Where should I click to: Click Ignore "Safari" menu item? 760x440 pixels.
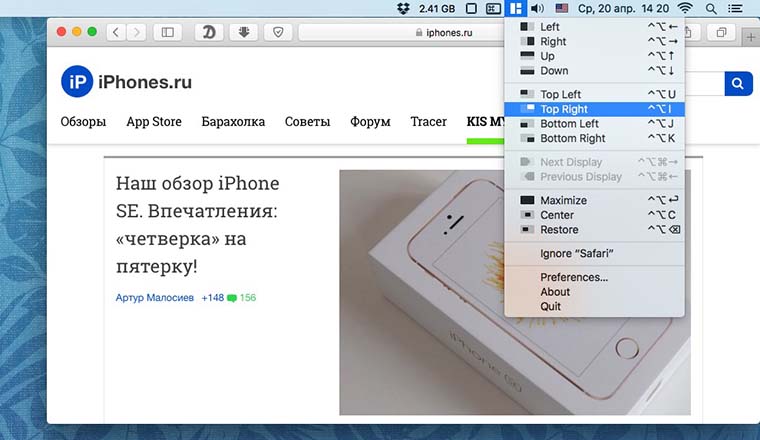coord(594,253)
